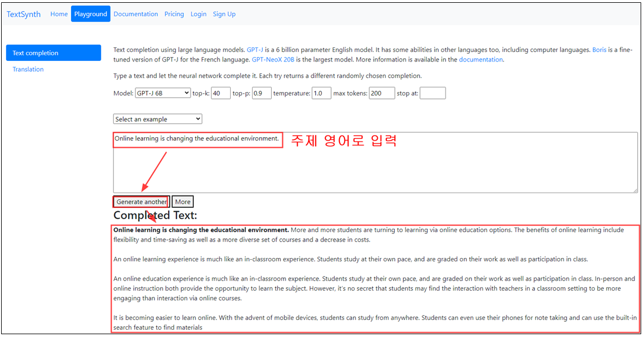Go to the Home nav item
This screenshot has height=337, width=644.
pyautogui.click(x=59, y=14)
